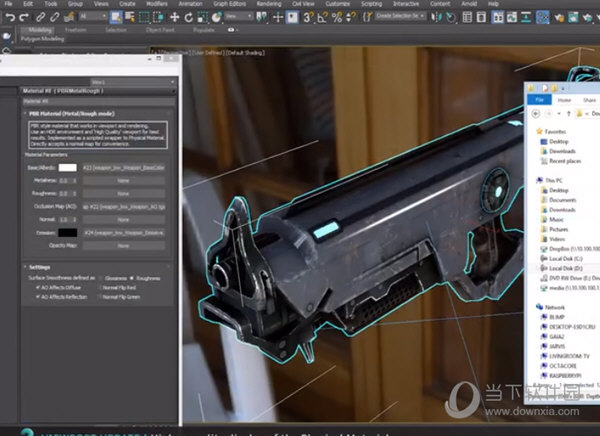This screenshot has width=600, height=436.
Task: Activate the Select and Place tool
Action: coord(217,17)
